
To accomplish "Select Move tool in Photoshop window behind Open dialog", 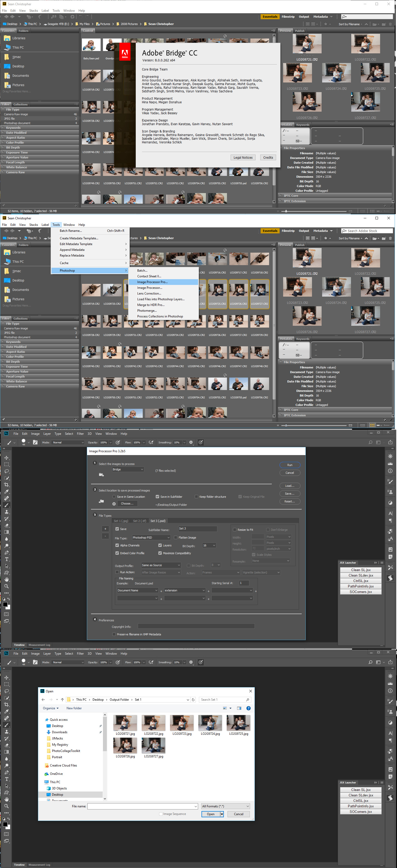I will pyautogui.click(x=6, y=677).
